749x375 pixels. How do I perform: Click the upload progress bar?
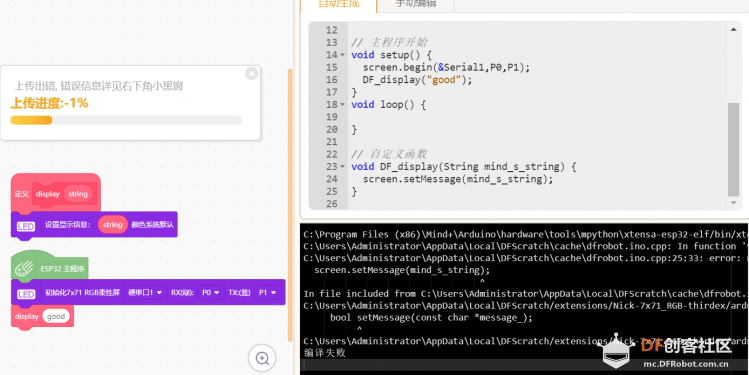pyautogui.click(x=126, y=120)
